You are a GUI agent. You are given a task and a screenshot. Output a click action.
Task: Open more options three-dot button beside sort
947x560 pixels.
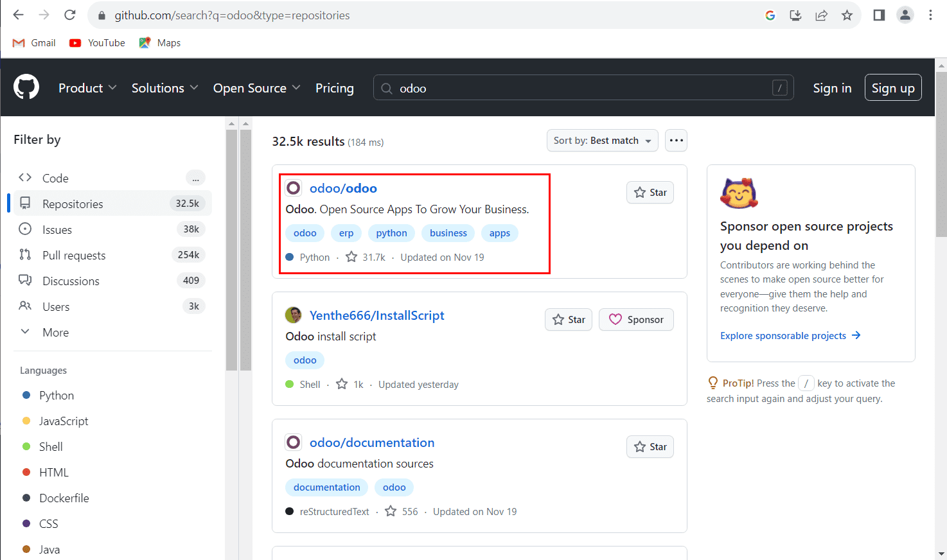[x=676, y=141]
